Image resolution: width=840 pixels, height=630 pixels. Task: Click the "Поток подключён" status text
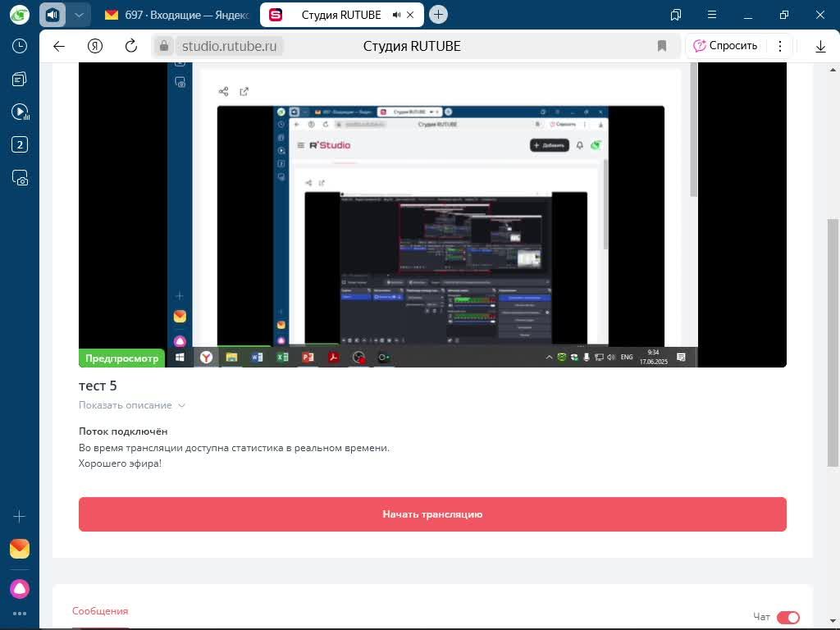[x=123, y=431]
